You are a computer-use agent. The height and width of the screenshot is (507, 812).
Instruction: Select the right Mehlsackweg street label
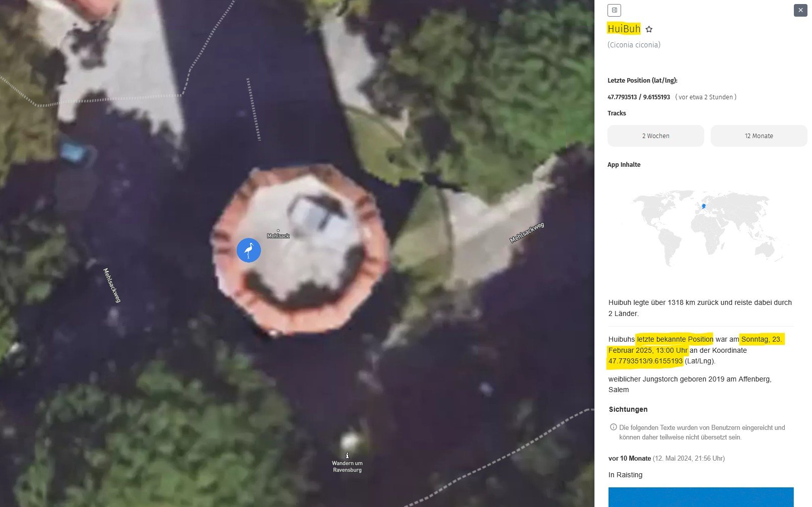coord(526,233)
